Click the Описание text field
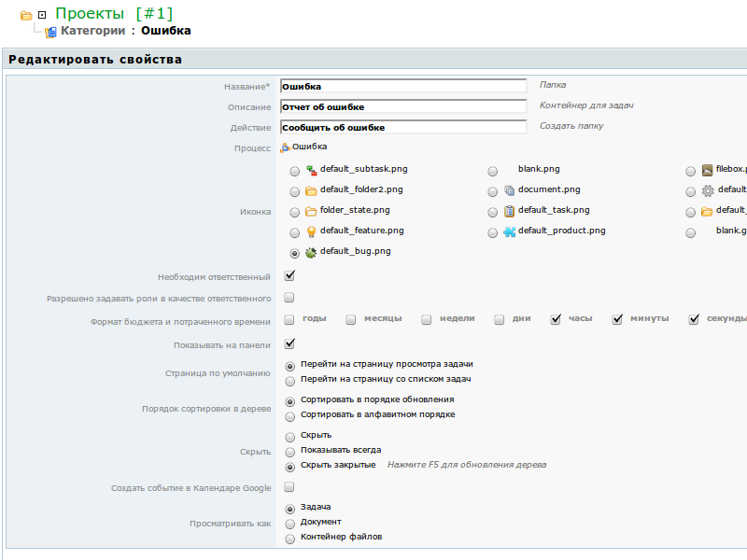Viewport: 747px width, 560px height. tap(403, 106)
